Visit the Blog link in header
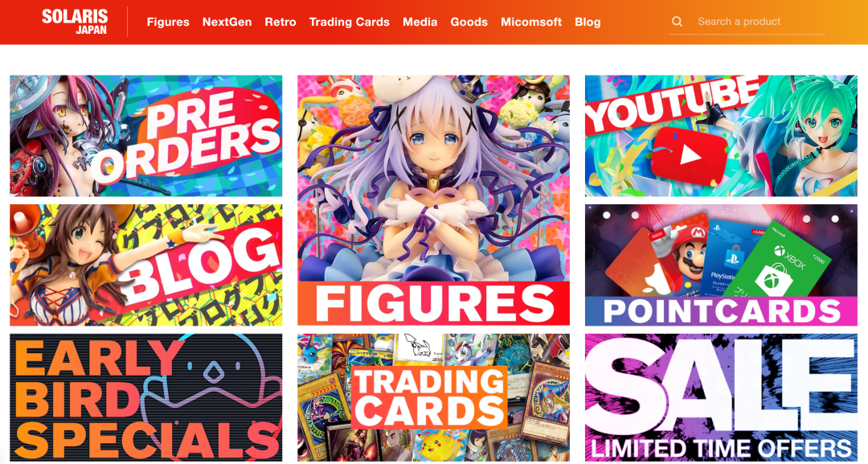The width and height of the screenshot is (868, 464). coord(588,23)
